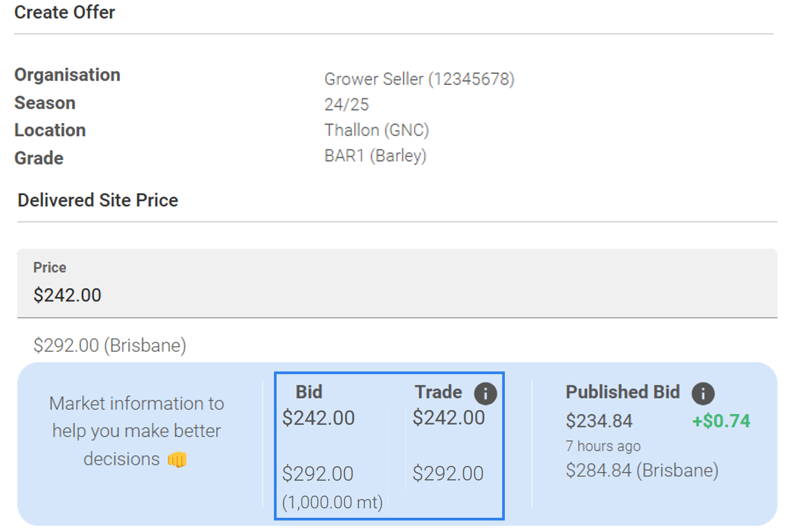Select the Trade column heading
The height and width of the screenshot is (532, 793).
pos(438,392)
